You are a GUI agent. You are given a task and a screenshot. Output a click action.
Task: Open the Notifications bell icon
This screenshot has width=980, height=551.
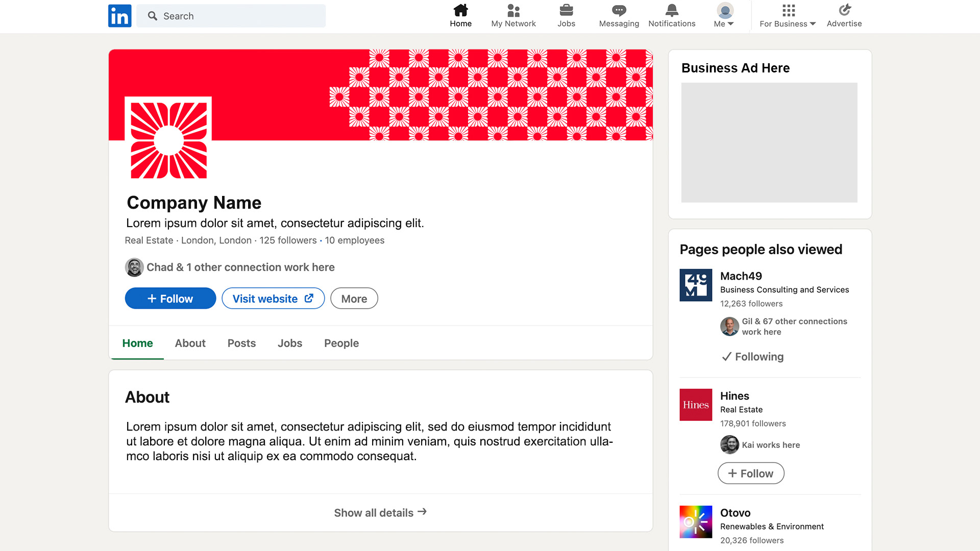[x=672, y=10]
